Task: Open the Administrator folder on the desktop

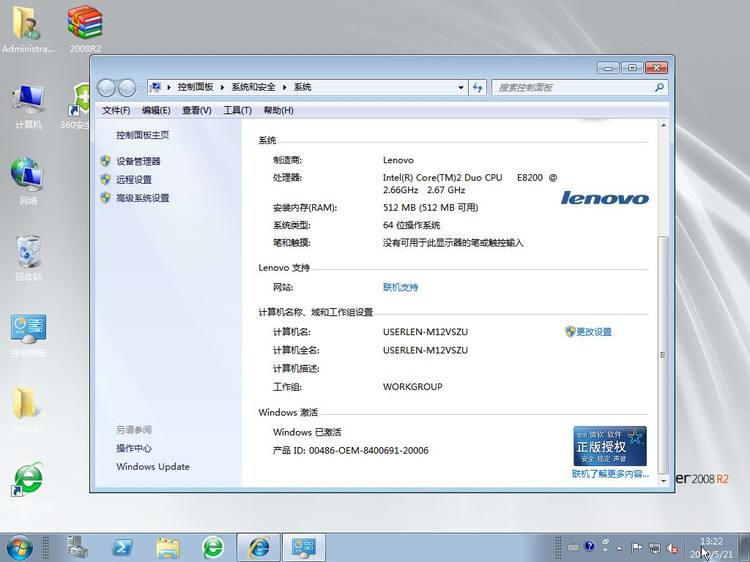Action: 27,28
